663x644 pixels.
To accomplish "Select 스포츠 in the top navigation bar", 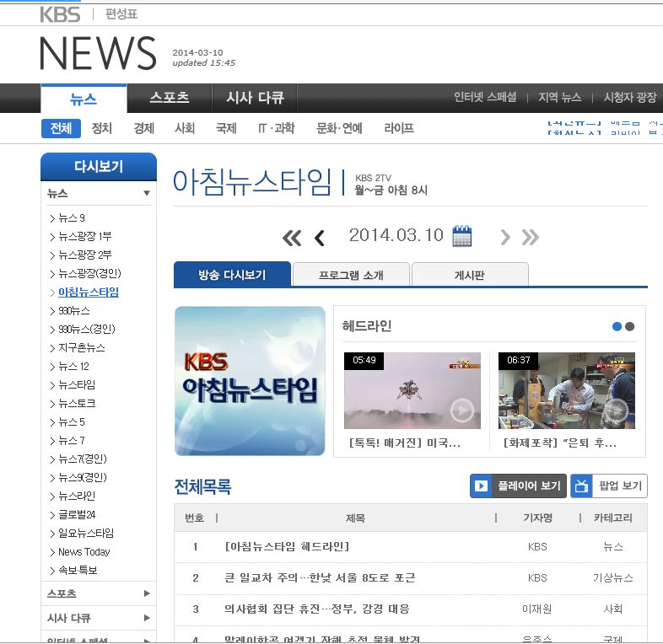I will click(169, 98).
